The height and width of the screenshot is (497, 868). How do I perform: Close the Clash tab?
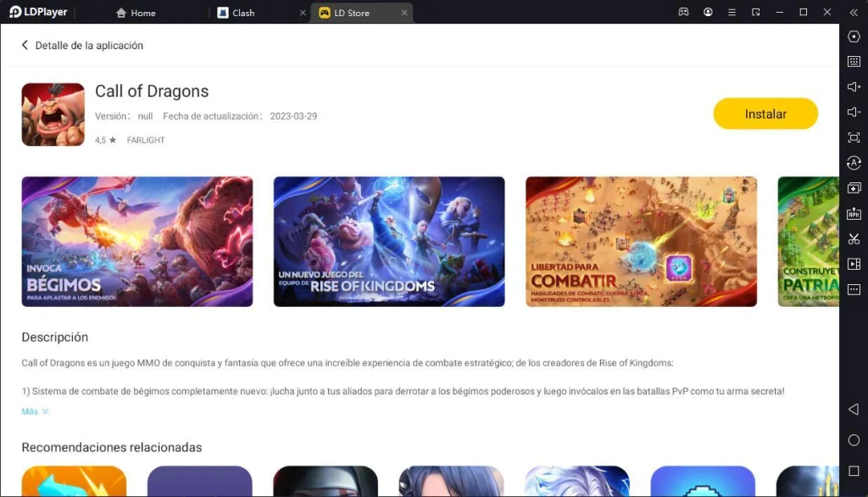click(303, 13)
